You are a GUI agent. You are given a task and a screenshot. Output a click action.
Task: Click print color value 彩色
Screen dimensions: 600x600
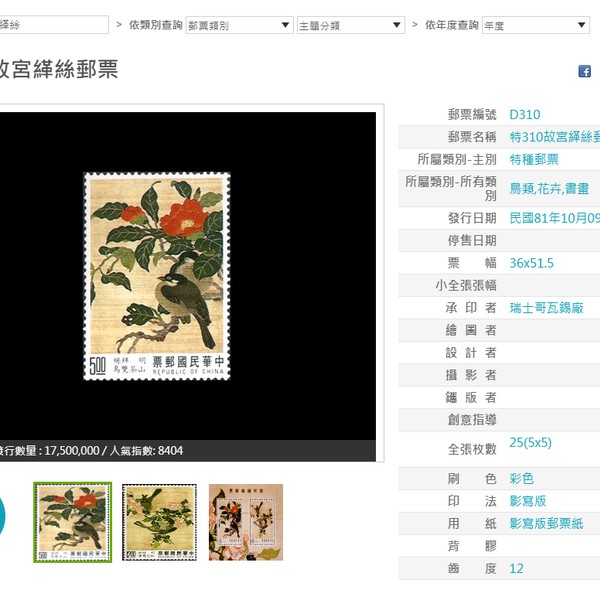[521, 479]
